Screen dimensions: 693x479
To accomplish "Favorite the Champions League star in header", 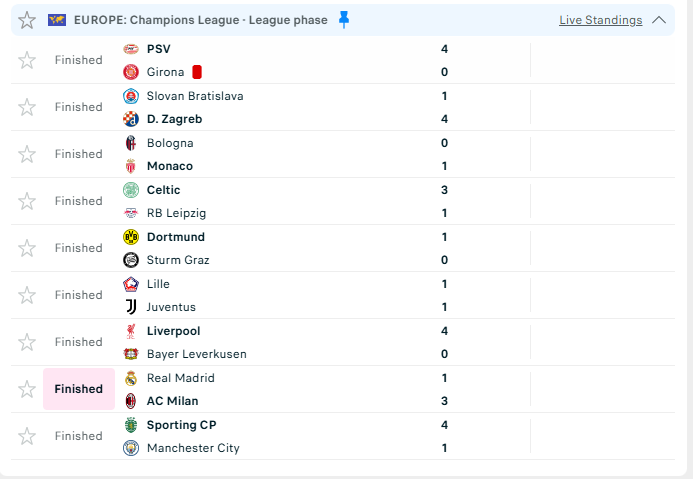I will tap(27, 20).
